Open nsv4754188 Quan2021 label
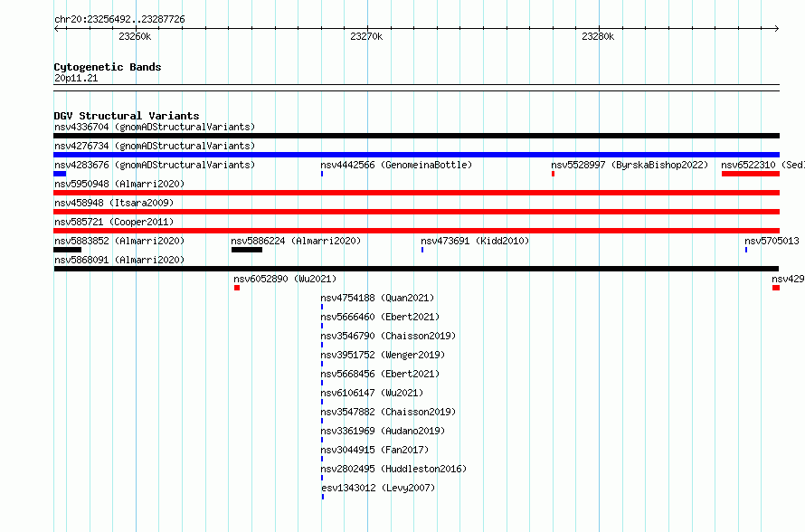Screen dimensions: 805x532 point(377,298)
